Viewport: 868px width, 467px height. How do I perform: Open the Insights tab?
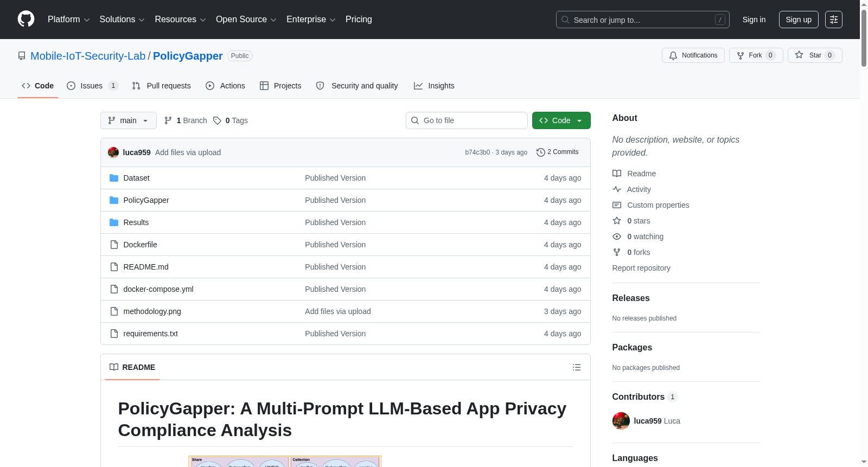(x=434, y=86)
